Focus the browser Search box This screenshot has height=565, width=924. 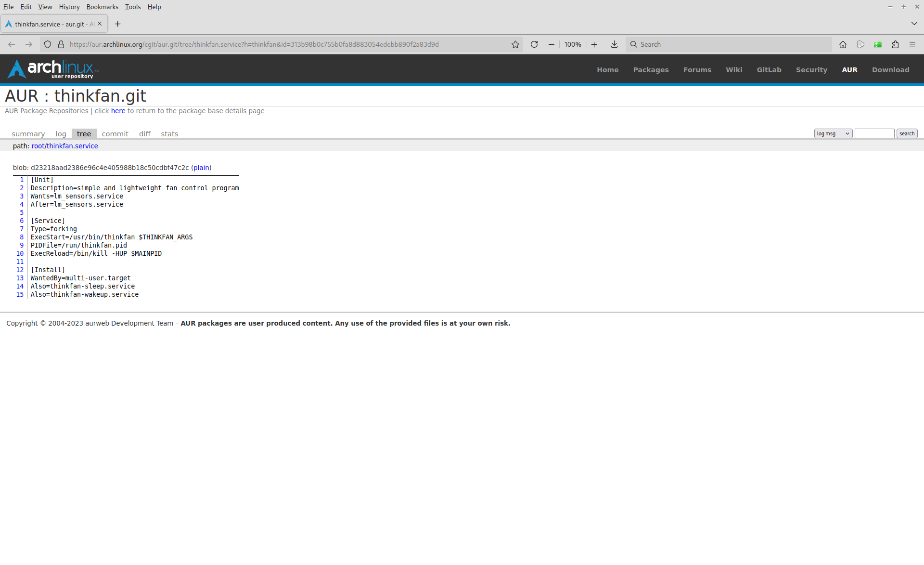(x=729, y=44)
